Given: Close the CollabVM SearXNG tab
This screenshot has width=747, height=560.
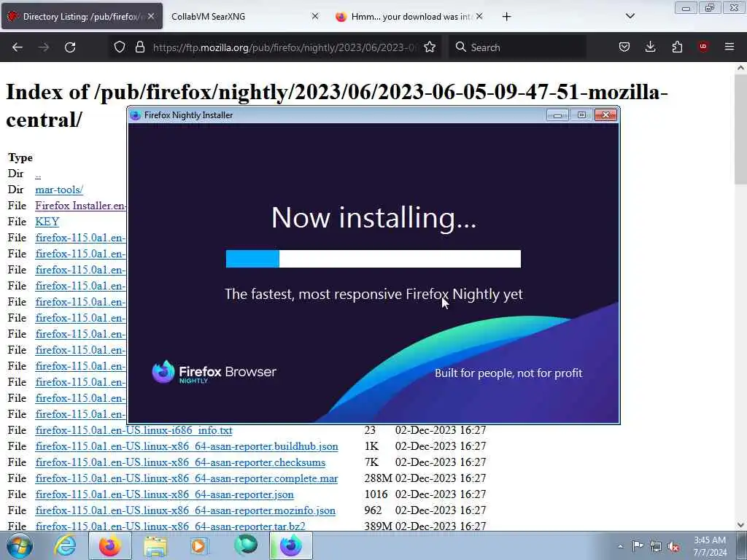Looking at the screenshot, I should tap(315, 16).
